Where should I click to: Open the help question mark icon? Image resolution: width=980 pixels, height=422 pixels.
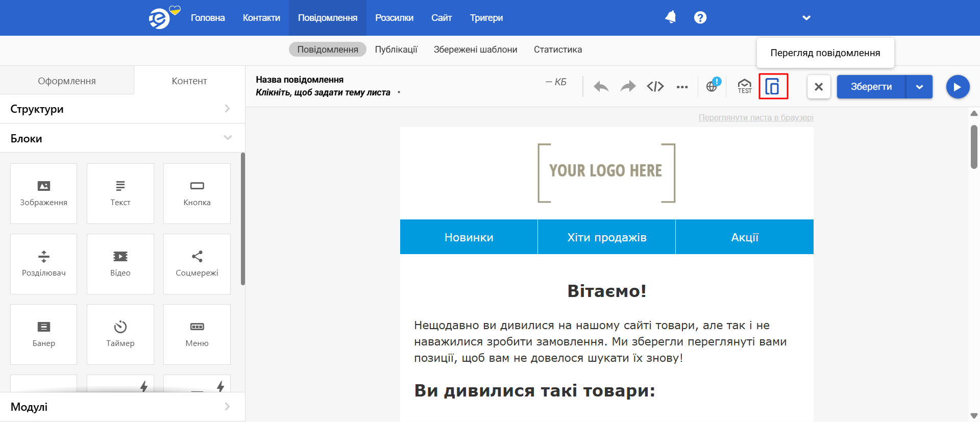tap(700, 17)
